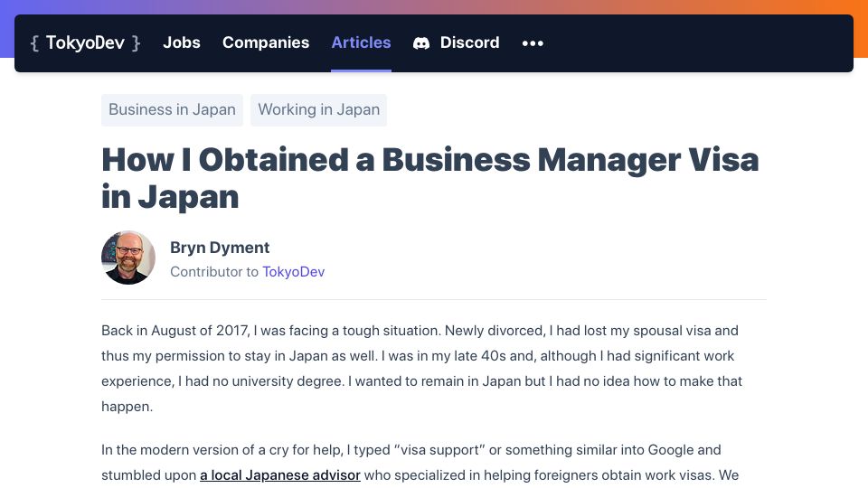868x488 pixels.
Task: Expand the three-dot more menu
Action: [x=533, y=43]
